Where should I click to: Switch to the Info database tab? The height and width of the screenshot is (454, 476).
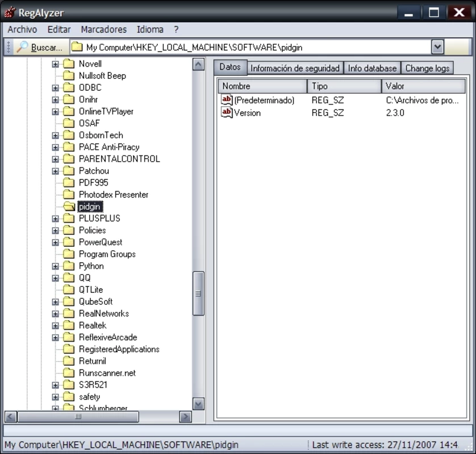click(372, 68)
